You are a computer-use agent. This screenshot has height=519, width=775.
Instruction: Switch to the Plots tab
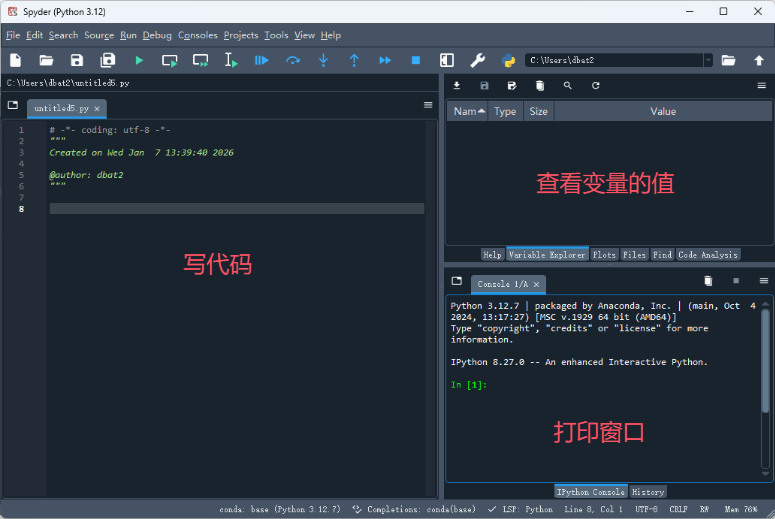(x=604, y=255)
